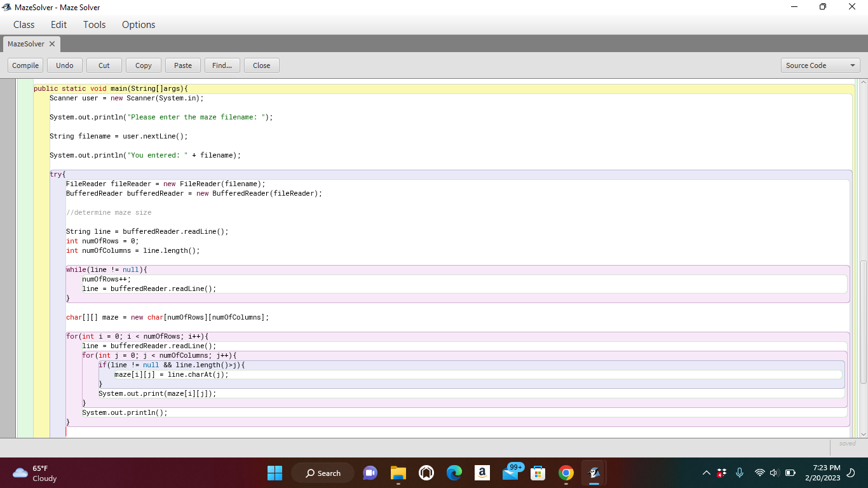Image resolution: width=868 pixels, height=488 pixels.
Task: Open the Tools menu
Action: coord(94,25)
